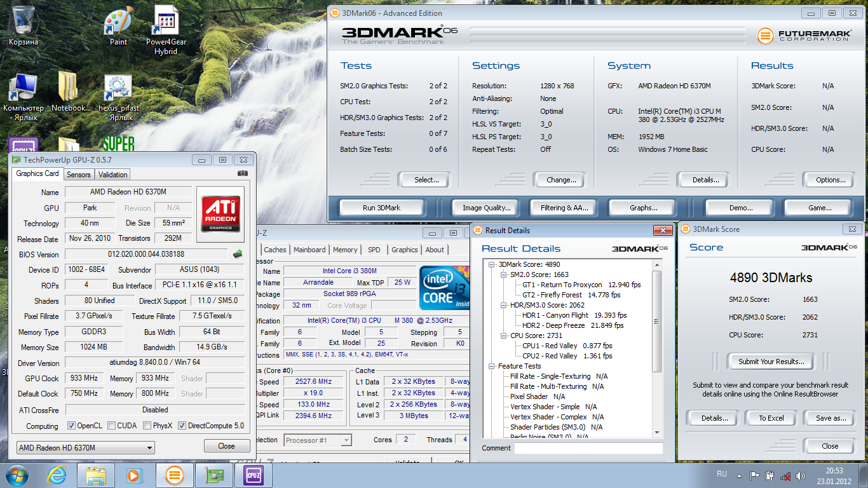Open the Компьютер shortcut on desktop
This screenshot has height=488, width=868.
tap(24, 97)
